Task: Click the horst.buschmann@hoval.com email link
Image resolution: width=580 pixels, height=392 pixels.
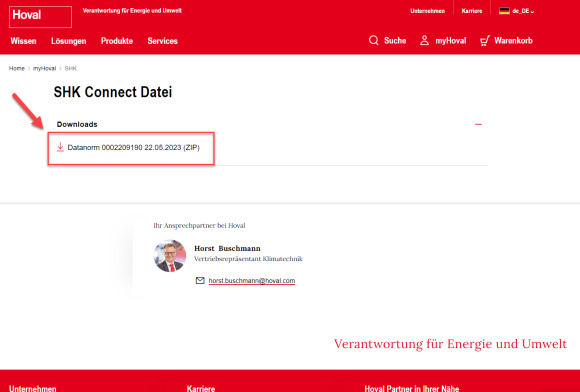Action: (252, 281)
